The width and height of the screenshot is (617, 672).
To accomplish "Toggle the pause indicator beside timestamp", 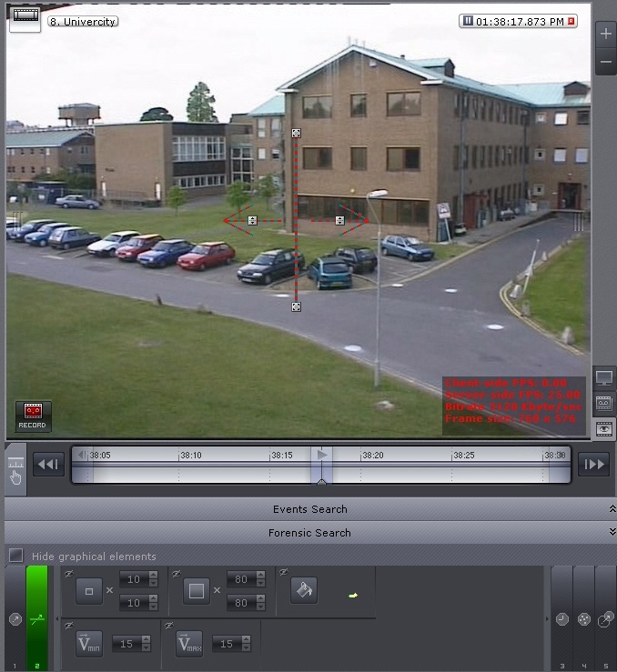I will click(468, 21).
